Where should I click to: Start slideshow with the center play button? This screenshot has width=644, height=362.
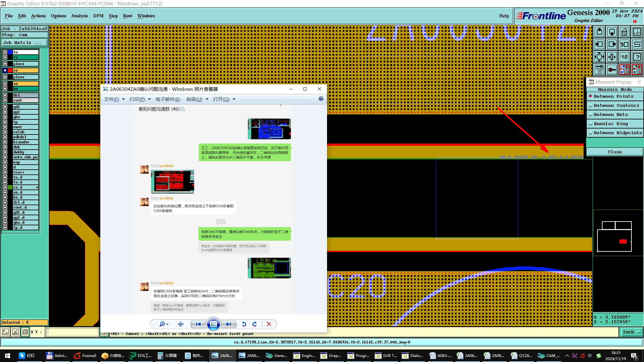(x=213, y=324)
